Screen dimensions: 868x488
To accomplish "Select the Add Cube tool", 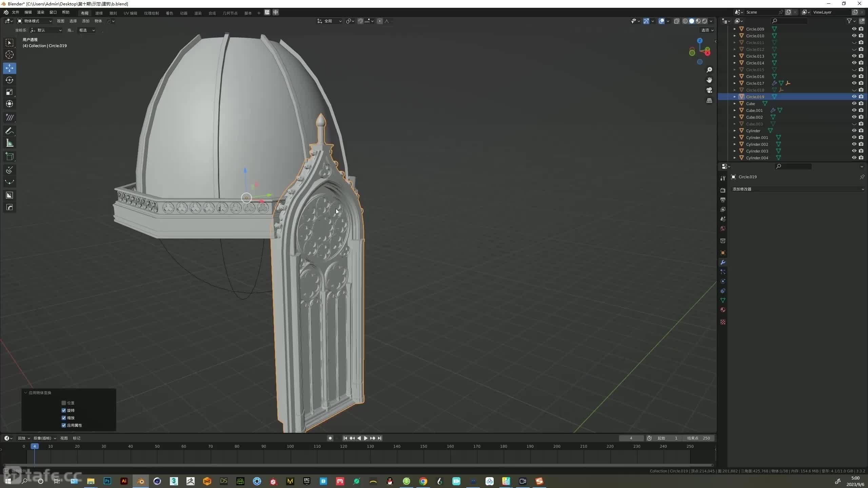I will tap(9, 156).
